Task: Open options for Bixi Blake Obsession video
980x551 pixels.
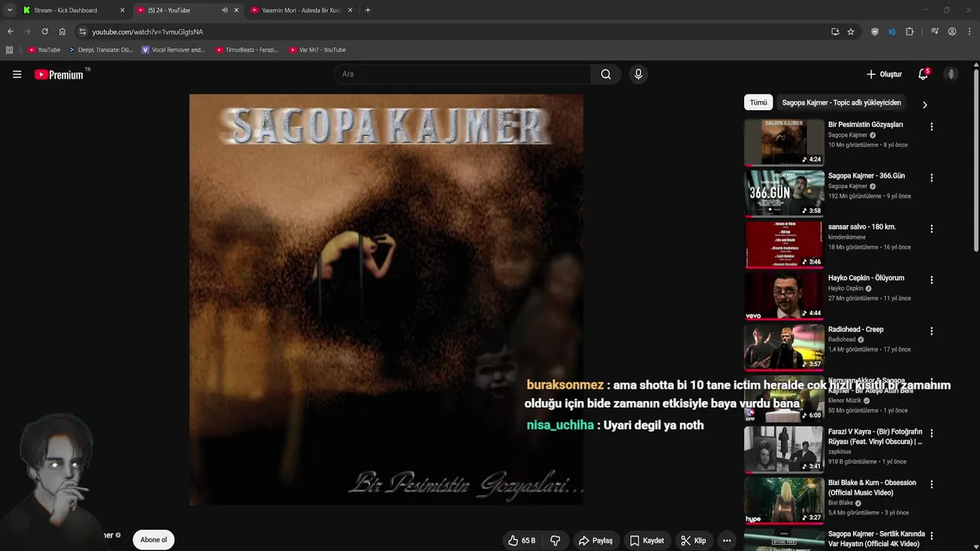Action: [x=931, y=484]
